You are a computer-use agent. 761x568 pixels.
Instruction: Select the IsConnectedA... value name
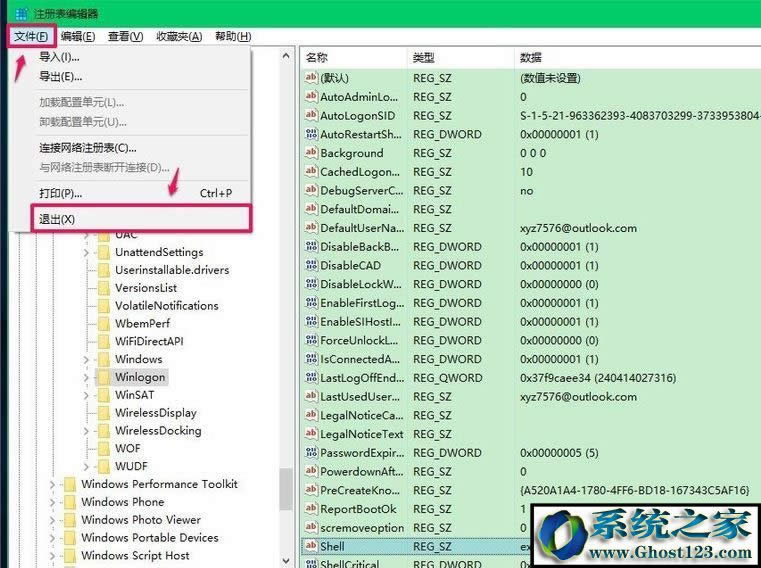click(360, 359)
